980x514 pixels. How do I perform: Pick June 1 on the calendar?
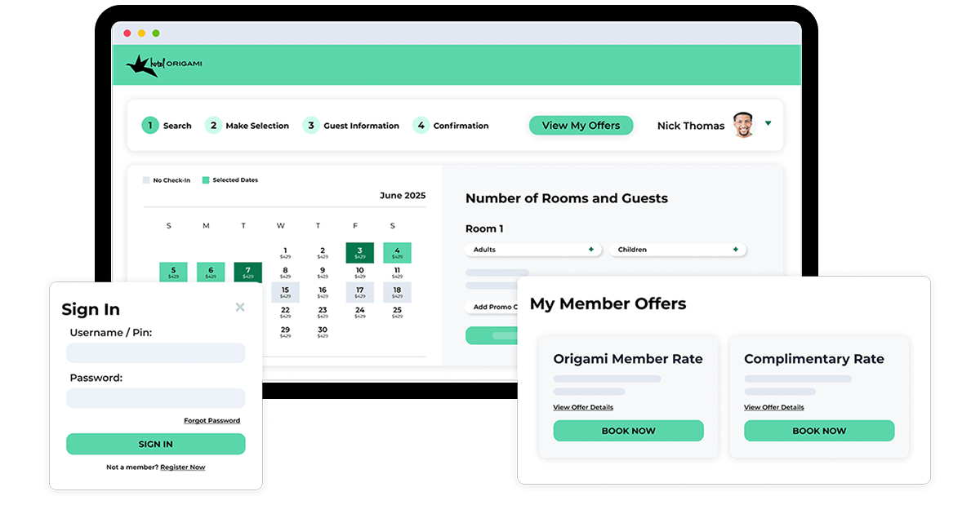click(285, 253)
